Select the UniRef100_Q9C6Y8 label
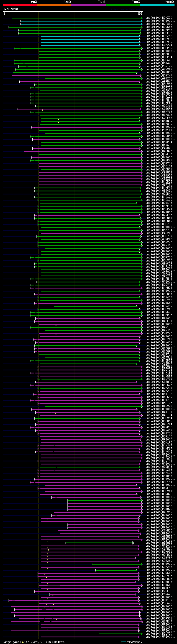This screenshot has width=177, height=644. [159, 60]
